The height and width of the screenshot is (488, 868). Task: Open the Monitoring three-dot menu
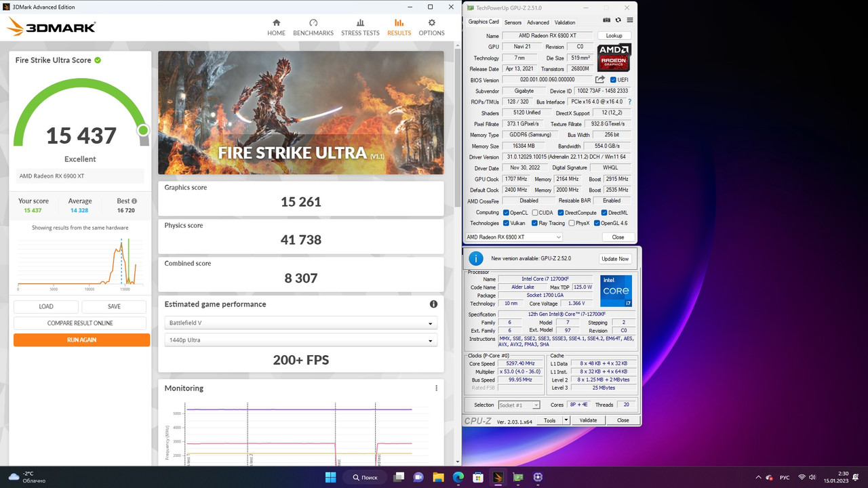click(x=436, y=388)
